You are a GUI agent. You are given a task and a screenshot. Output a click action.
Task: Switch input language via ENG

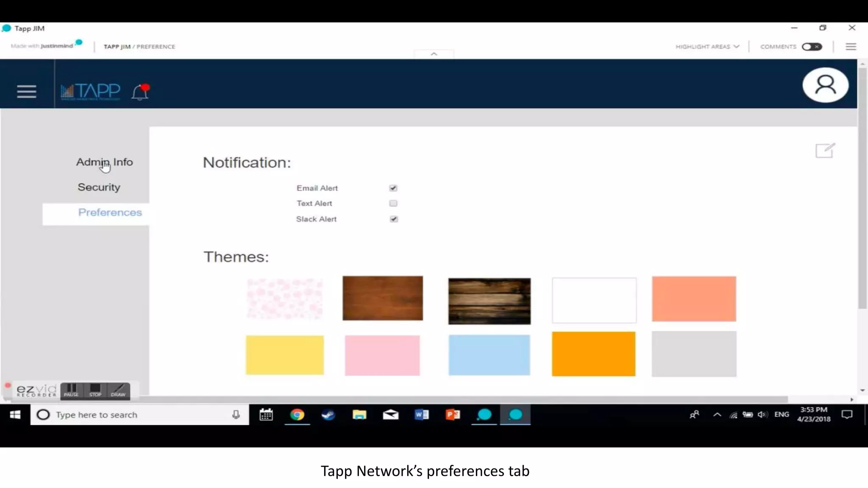point(782,414)
